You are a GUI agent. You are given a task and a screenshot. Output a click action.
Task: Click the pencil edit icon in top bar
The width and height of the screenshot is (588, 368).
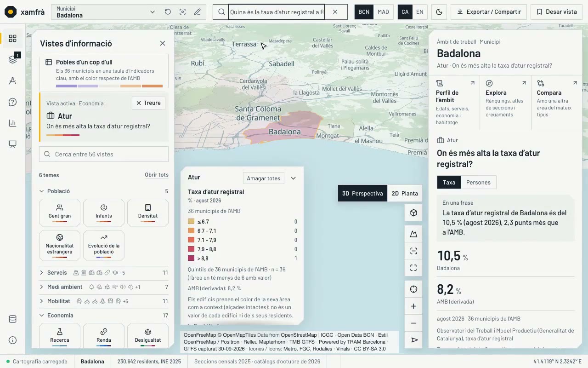pos(198,12)
